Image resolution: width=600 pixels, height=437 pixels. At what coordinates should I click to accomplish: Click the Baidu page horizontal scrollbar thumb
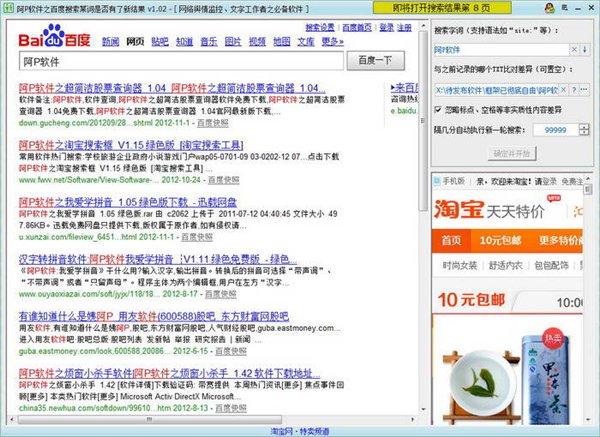pos(150,419)
